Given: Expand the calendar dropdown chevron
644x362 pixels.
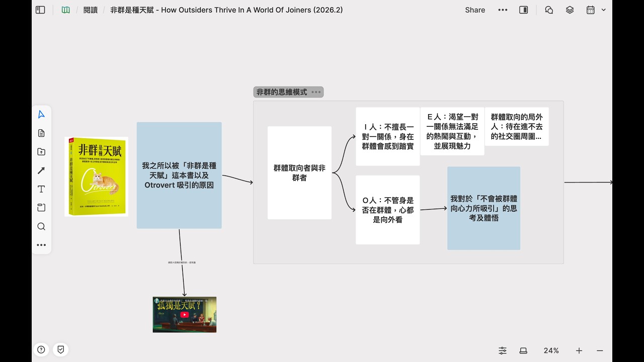Looking at the screenshot, I should (604, 10).
